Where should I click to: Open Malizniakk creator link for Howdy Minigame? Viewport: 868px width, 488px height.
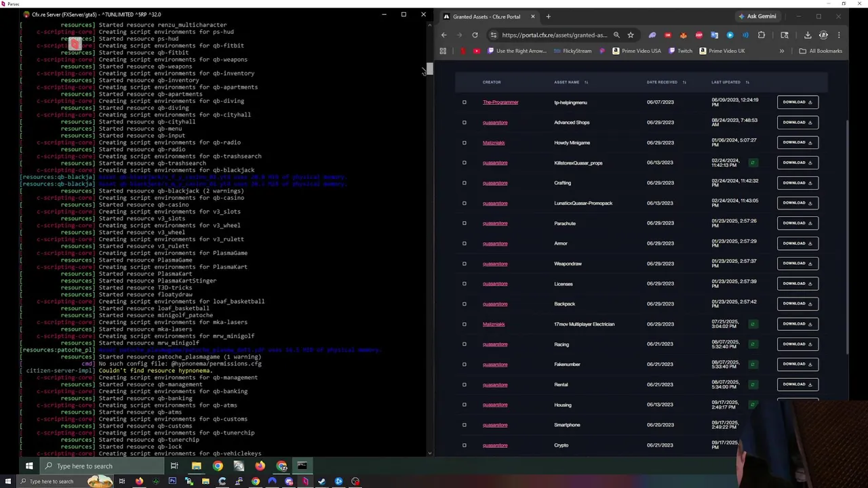pos(494,143)
